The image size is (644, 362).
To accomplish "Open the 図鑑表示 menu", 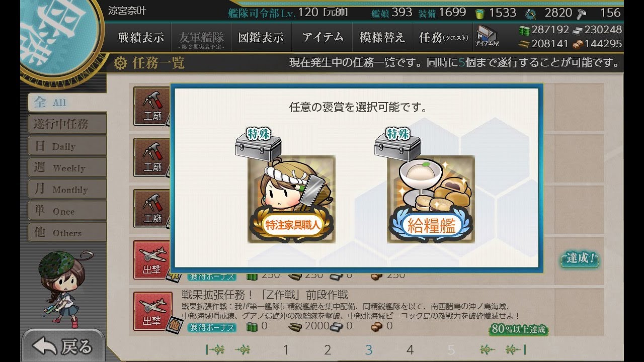I will [261, 37].
